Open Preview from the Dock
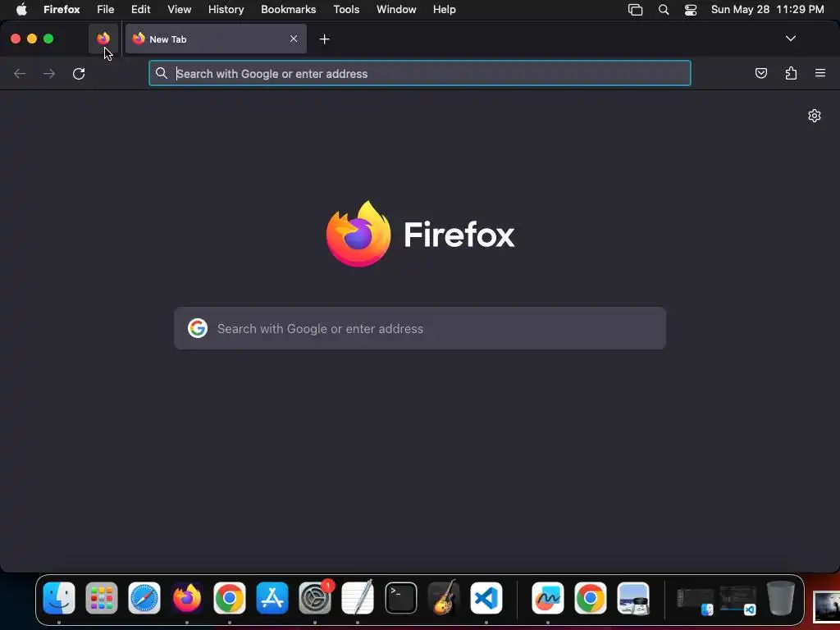 (633, 598)
